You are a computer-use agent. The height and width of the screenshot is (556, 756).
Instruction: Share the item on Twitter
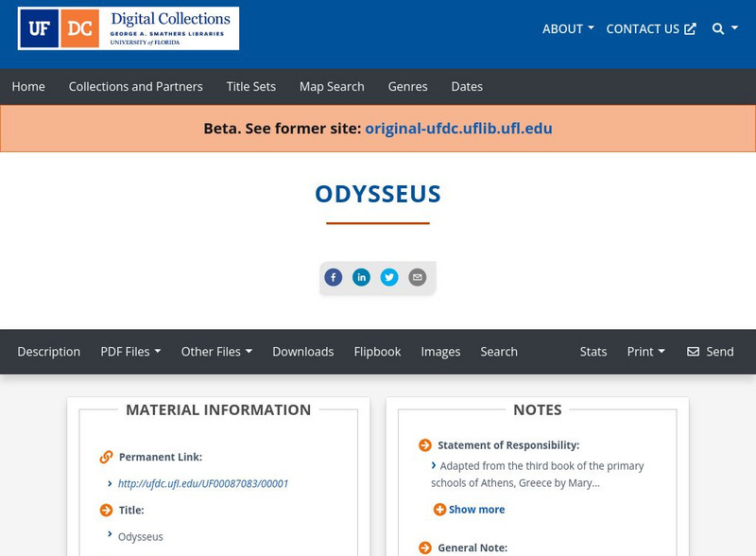coord(389,277)
